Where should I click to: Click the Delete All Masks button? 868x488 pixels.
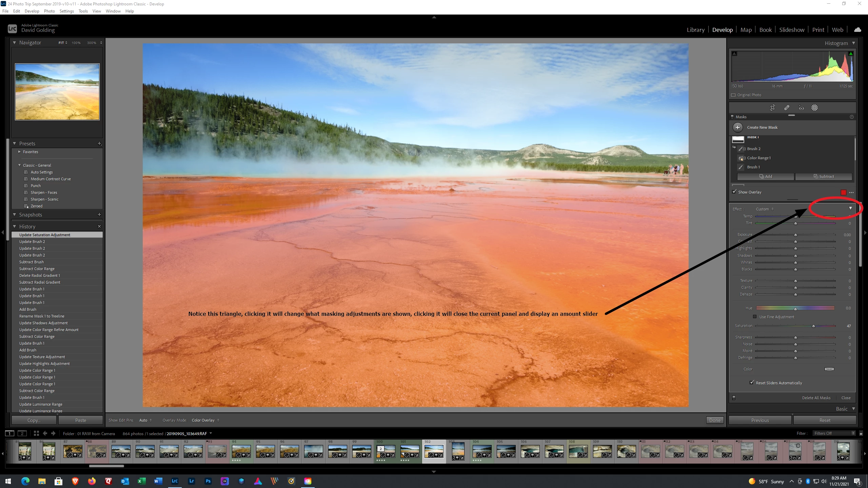[816, 398]
